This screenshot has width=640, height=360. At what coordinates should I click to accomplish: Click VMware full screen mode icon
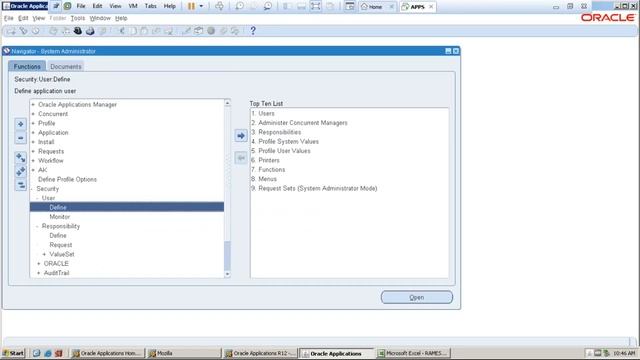point(316,6)
